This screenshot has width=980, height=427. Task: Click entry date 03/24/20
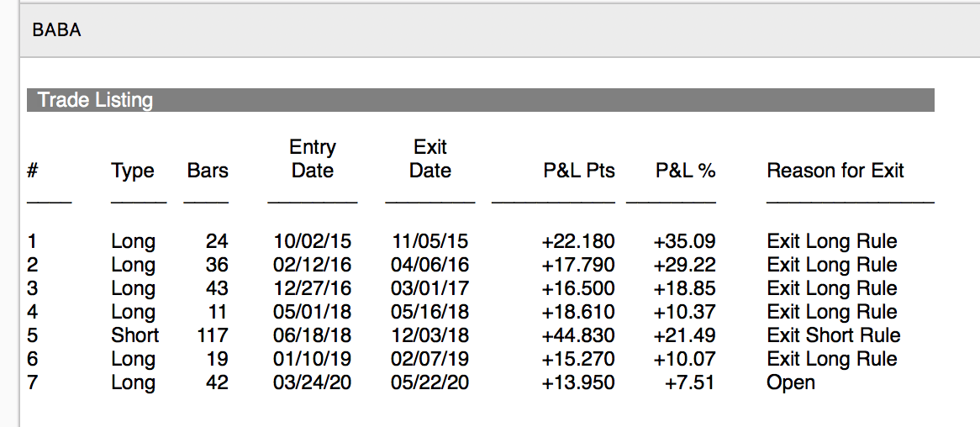(x=313, y=382)
